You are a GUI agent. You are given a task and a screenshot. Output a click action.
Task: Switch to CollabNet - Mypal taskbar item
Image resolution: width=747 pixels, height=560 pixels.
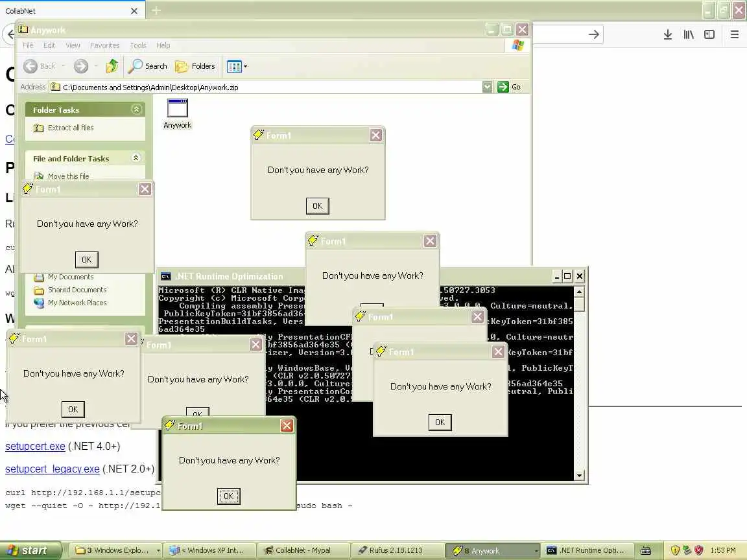[x=303, y=550]
